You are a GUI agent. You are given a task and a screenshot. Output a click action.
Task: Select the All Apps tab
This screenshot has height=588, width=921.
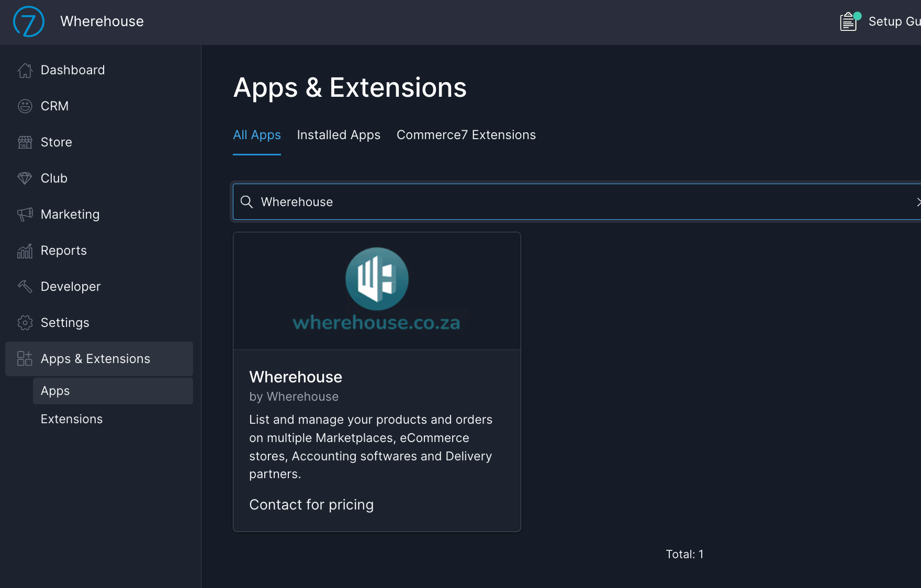[256, 135]
